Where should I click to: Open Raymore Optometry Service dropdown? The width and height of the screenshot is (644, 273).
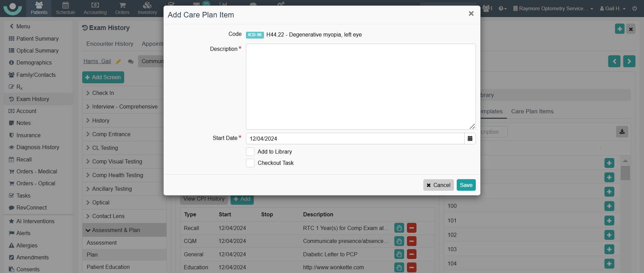(x=553, y=9)
